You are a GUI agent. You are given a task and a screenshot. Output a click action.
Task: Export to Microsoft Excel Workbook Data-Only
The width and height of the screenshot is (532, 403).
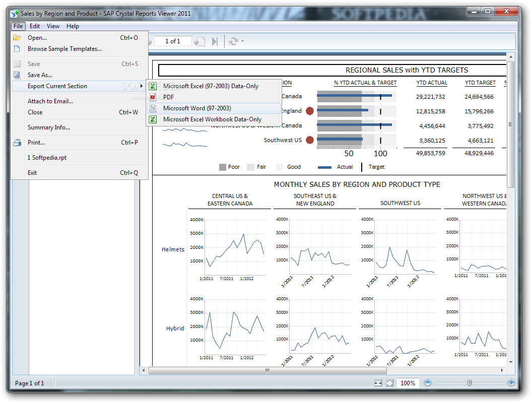[214, 119]
